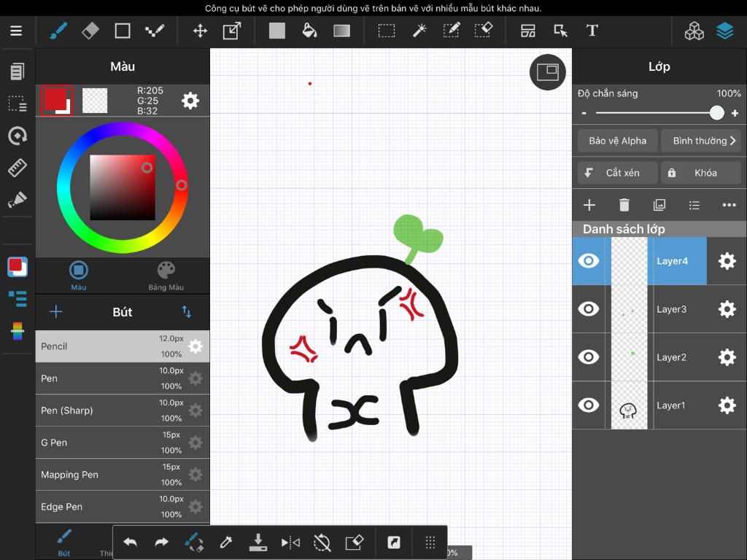Image resolution: width=747 pixels, height=560 pixels.
Task: Select the Shape rectangle tool
Action: (x=123, y=31)
